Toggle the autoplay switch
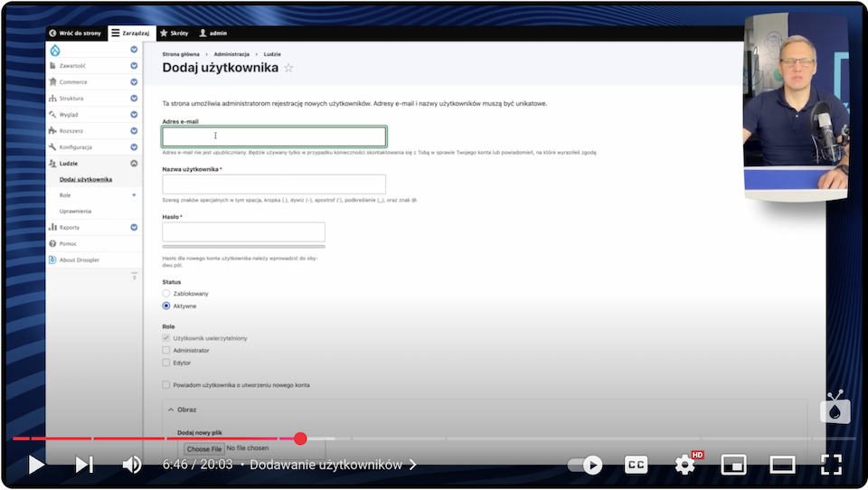The width and height of the screenshot is (868, 490). click(586, 465)
